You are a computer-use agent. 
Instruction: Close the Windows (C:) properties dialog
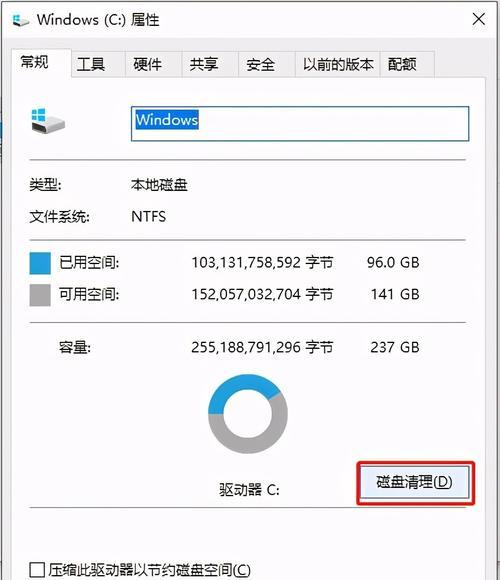tap(479, 19)
